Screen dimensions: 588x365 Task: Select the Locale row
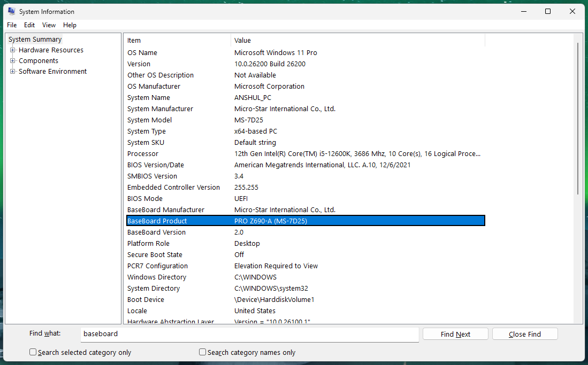(x=306, y=311)
